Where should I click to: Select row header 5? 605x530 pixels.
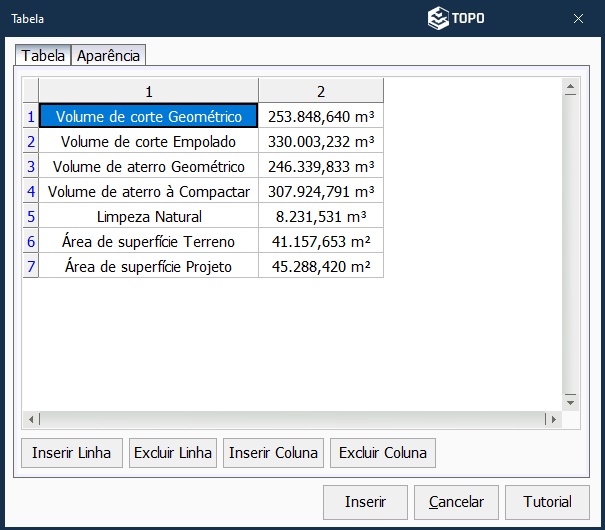click(31, 216)
